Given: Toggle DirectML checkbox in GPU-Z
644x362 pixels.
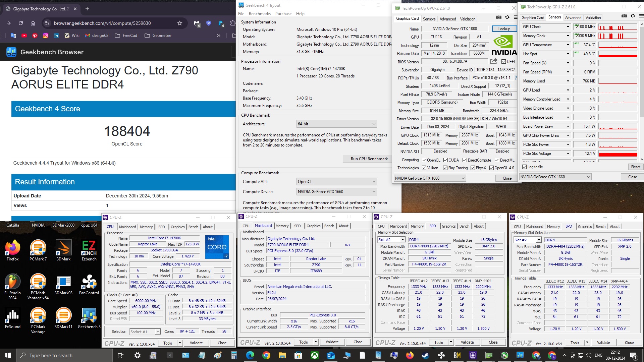Looking at the screenshot, I should point(497,160).
